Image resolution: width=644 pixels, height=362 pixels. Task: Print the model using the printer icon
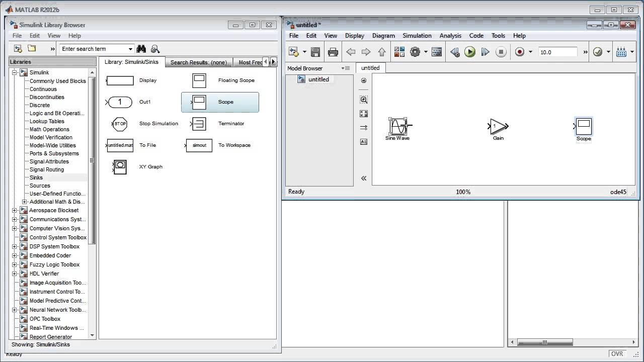click(333, 52)
